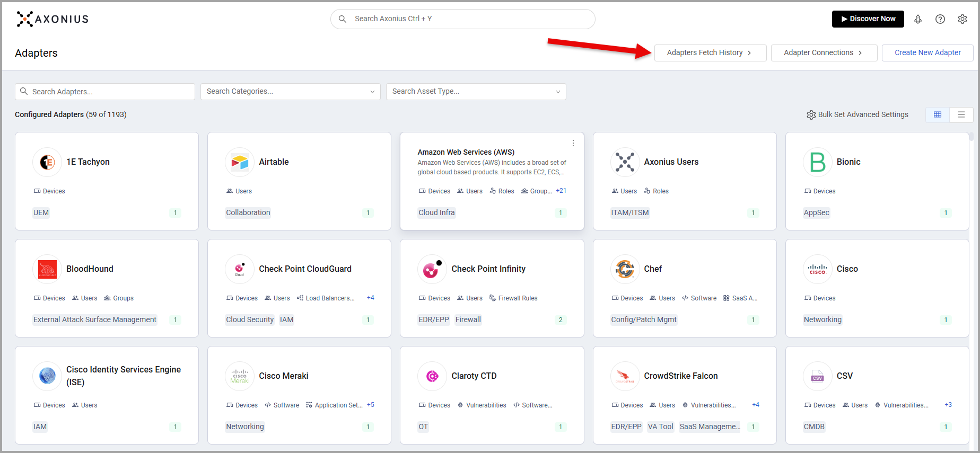Image resolution: width=980 pixels, height=453 pixels.
Task: Focus the Search Adapters field
Action: [x=105, y=92]
